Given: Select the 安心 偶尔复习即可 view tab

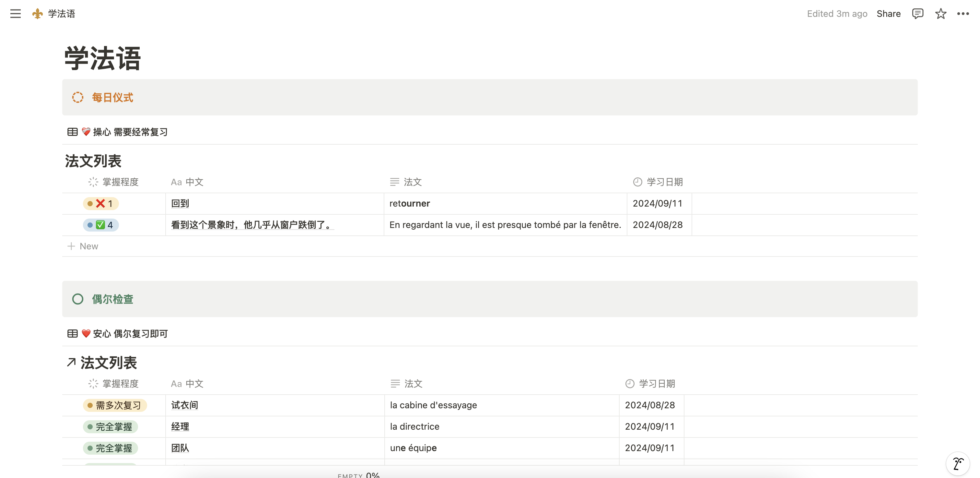Looking at the screenshot, I should pos(118,334).
